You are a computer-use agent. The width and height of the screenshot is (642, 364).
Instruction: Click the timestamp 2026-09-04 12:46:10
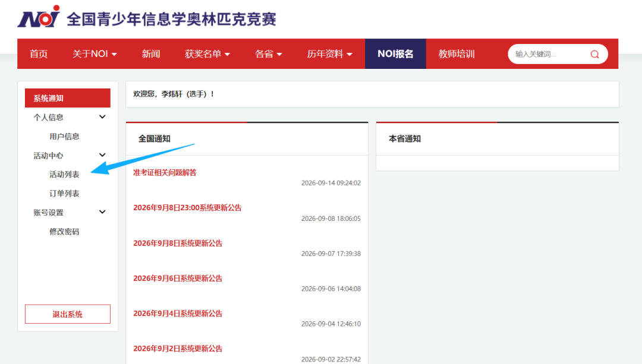point(331,324)
